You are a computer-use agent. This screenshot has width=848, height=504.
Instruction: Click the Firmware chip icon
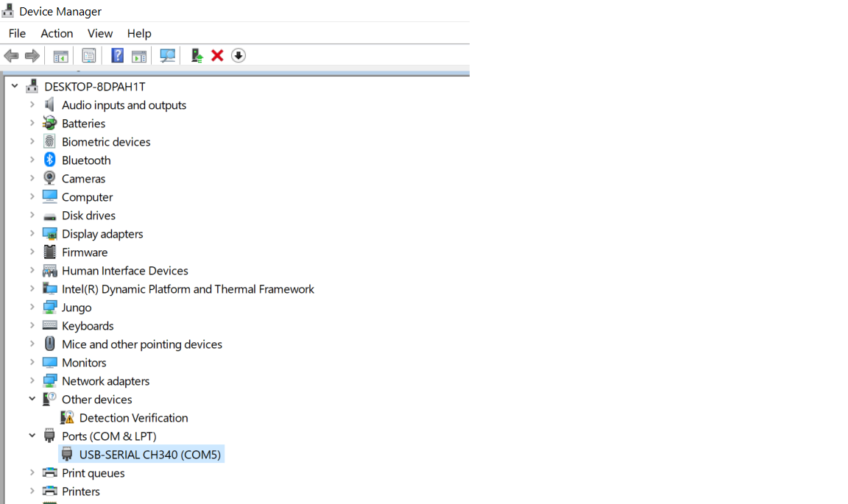[50, 252]
